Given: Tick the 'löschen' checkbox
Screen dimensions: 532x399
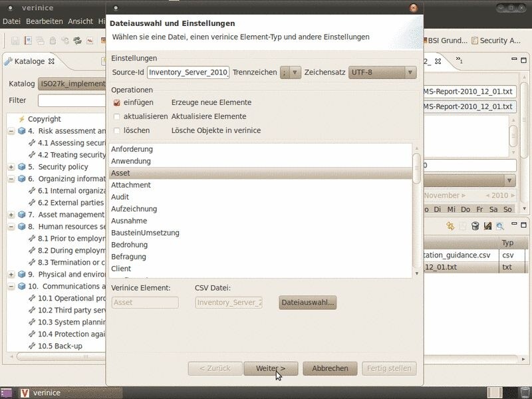Looking at the screenshot, I should click(117, 130).
